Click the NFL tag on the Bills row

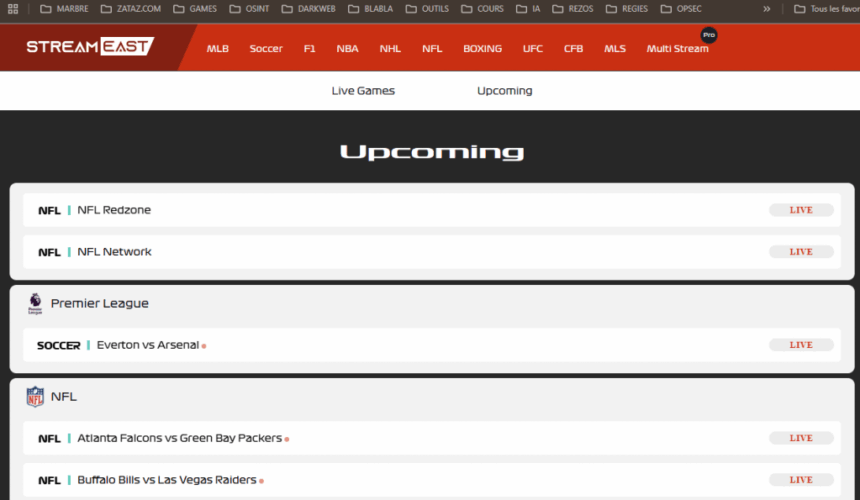(x=49, y=480)
